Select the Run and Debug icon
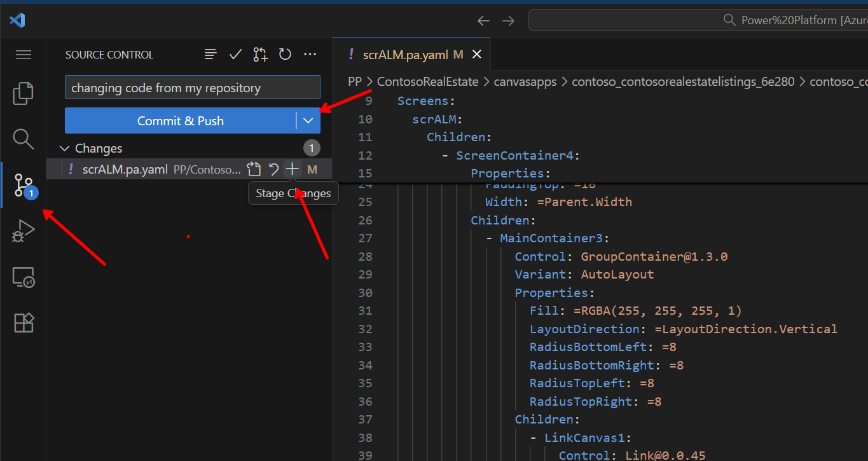The width and height of the screenshot is (868, 461). (x=23, y=231)
